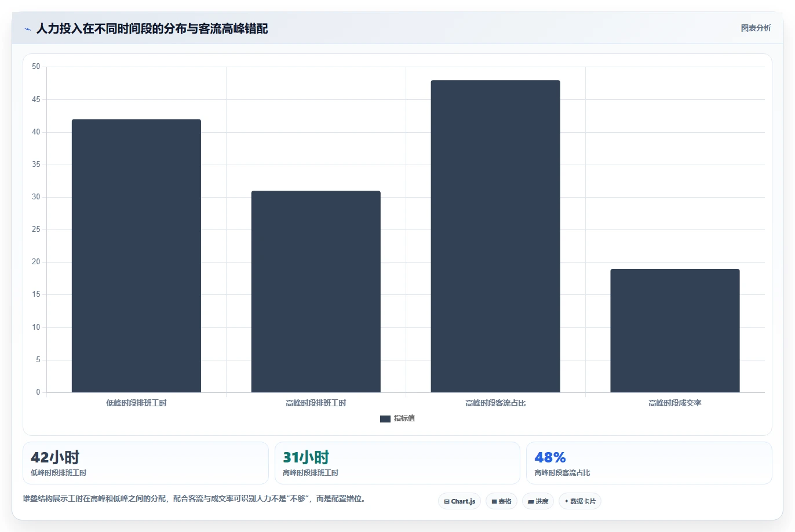795x532 pixels.
Task: Click the description text starting 堆叠结构展示工时
Action: [x=194, y=498]
